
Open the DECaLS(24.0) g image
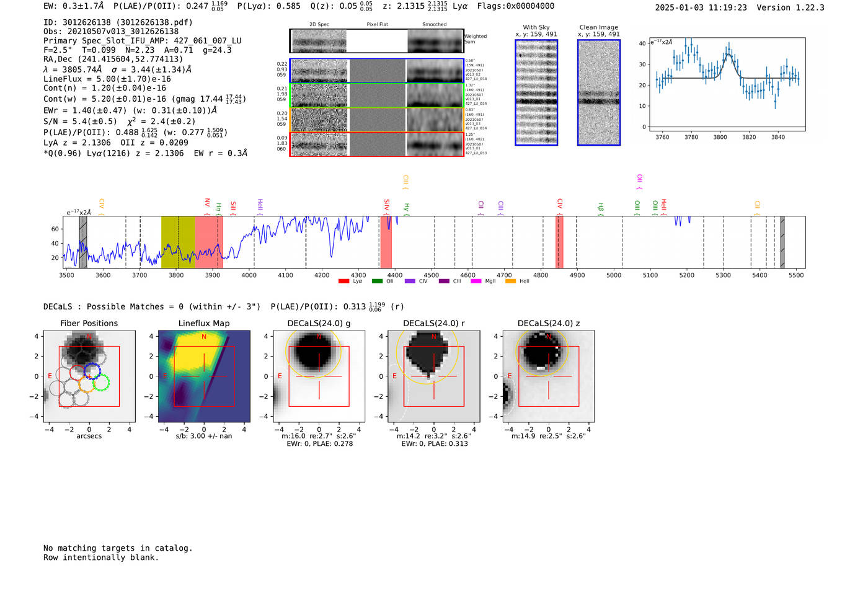tap(319, 376)
